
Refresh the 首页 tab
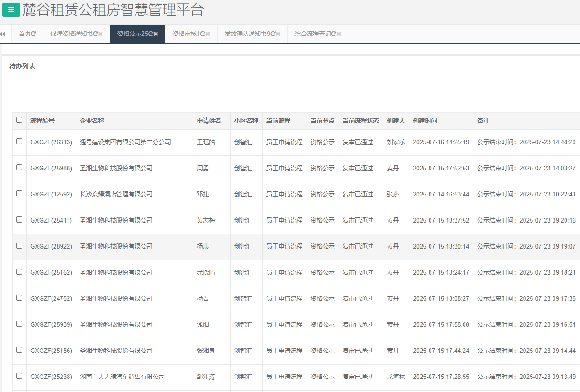coord(34,34)
